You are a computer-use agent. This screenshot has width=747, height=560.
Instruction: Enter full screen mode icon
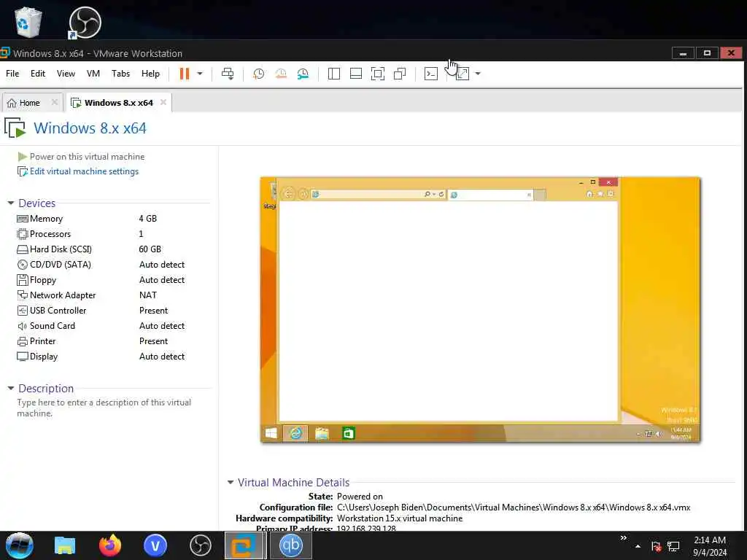click(378, 74)
